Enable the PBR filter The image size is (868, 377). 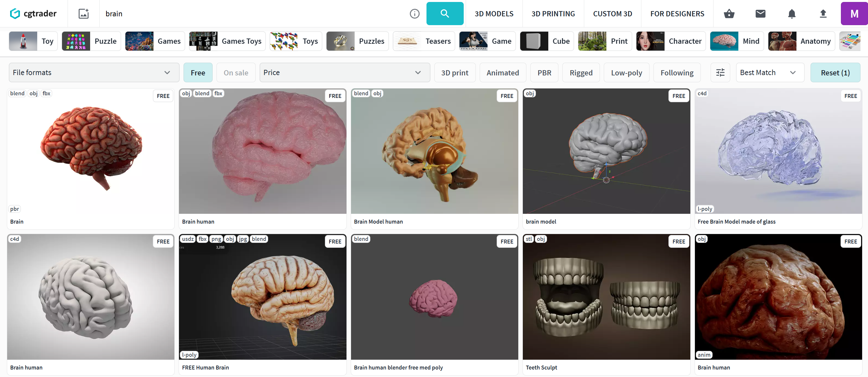pos(544,72)
